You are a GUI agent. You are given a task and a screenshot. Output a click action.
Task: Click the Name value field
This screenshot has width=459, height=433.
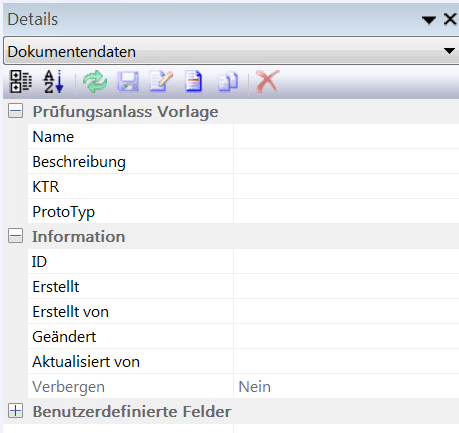[x=346, y=136]
